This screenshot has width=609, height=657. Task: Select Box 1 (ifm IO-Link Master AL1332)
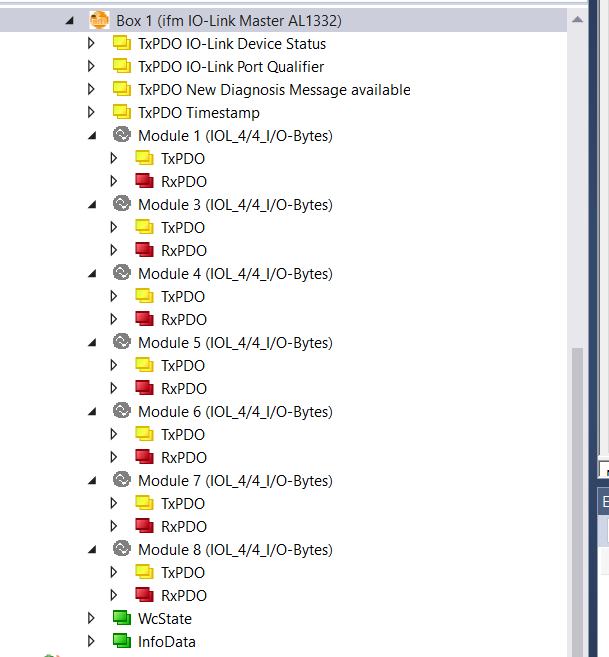(x=229, y=21)
